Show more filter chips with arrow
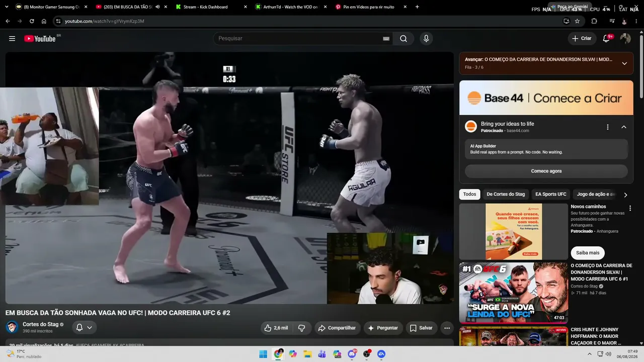This screenshot has width=644, height=362. [625, 195]
